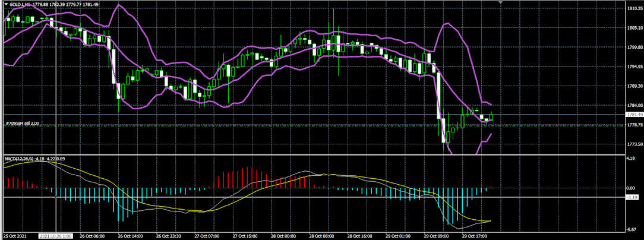Click the 1789.30 price scale value
Screen dimensions: 644x240
634,86
